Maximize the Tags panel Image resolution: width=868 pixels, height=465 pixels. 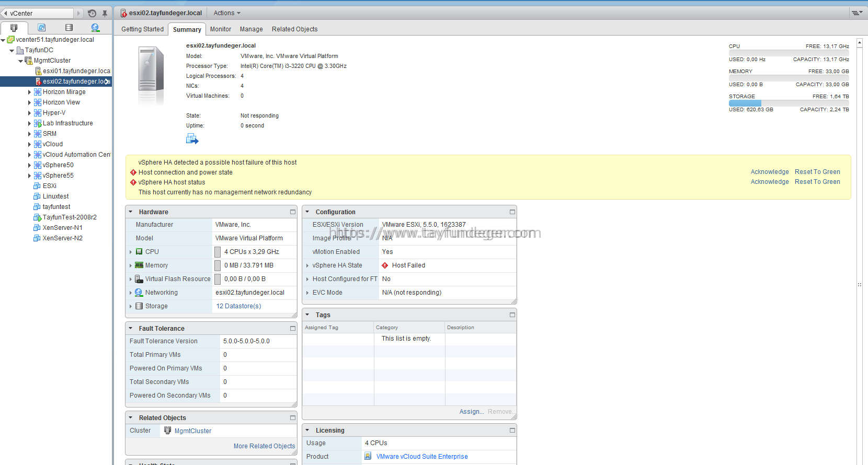click(x=512, y=315)
